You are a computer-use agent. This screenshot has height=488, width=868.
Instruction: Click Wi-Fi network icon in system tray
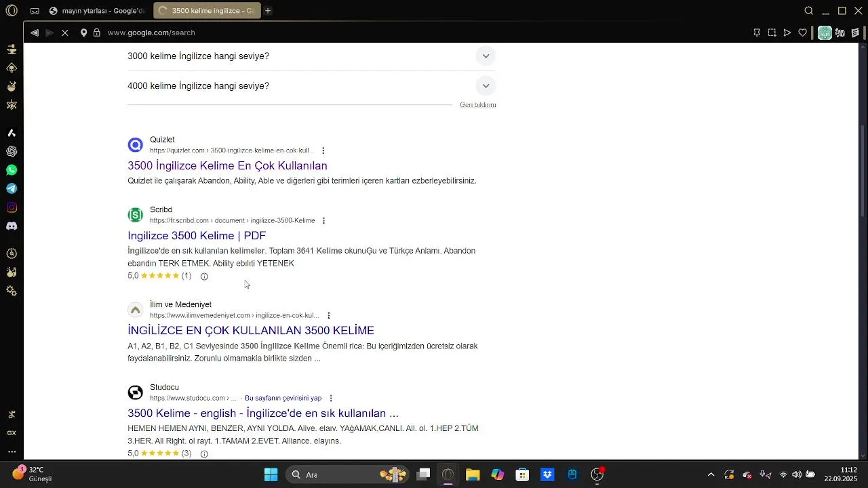(783, 474)
